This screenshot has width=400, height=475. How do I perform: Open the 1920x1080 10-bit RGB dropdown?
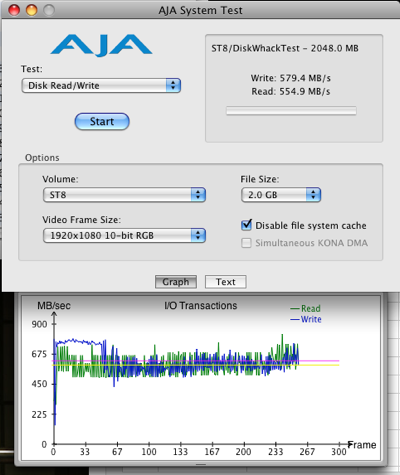124,235
